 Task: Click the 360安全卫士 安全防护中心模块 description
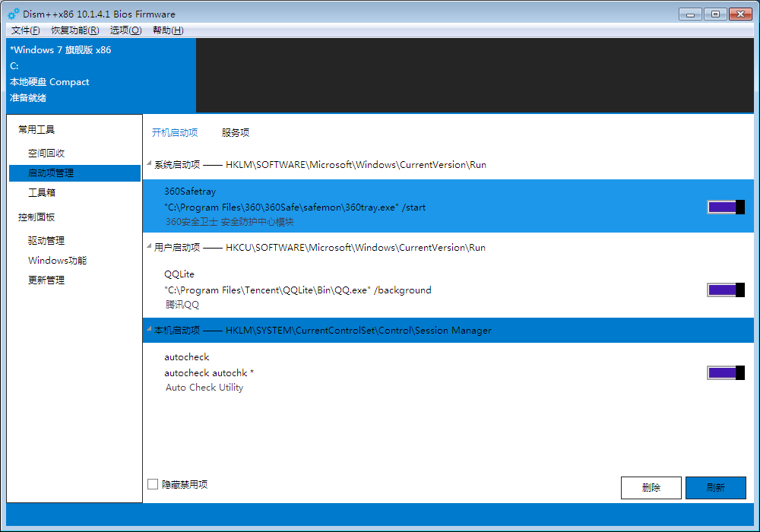[x=230, y=222]
